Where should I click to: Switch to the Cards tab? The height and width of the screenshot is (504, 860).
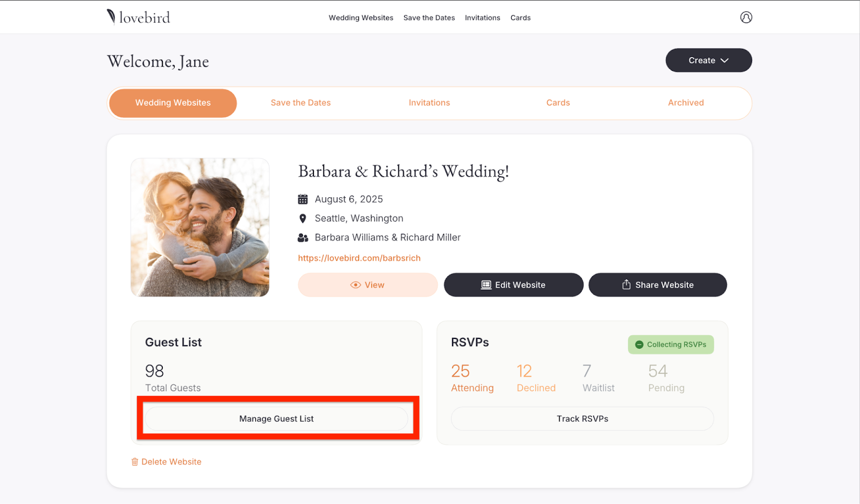558,103
